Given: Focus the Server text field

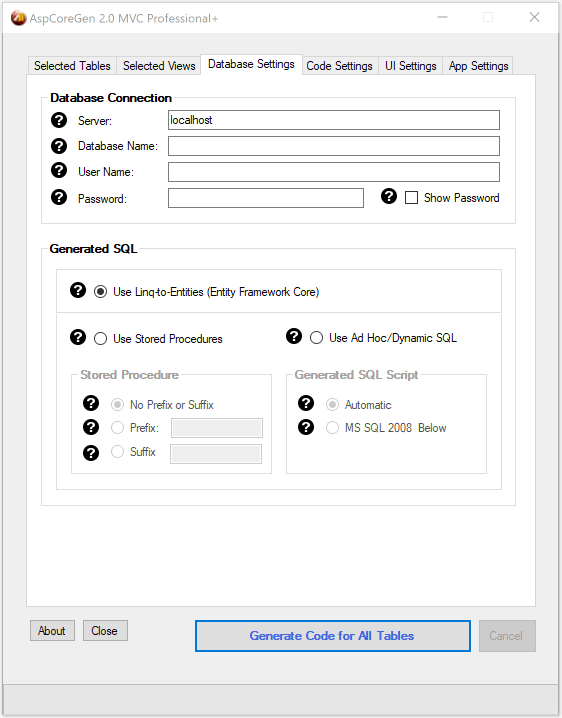Looking at the screenshot, I should [x=334, y=120].
